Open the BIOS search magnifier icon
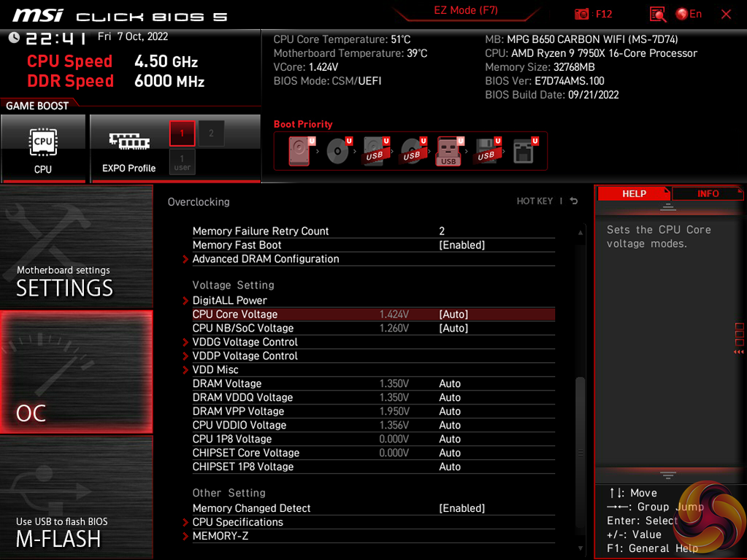 (657, 14)
